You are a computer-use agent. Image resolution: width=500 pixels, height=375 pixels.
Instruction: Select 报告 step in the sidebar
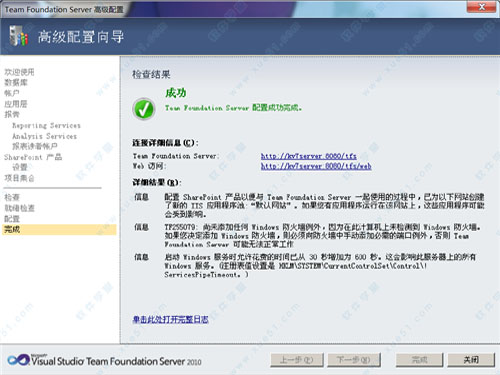pyautogui.click(x=12, y=114)
